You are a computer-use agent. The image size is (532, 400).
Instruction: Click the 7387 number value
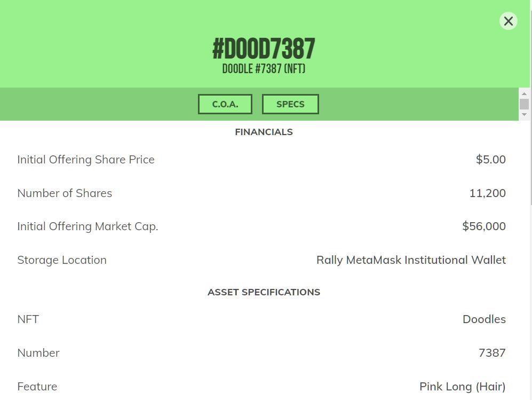pos(492,353)
